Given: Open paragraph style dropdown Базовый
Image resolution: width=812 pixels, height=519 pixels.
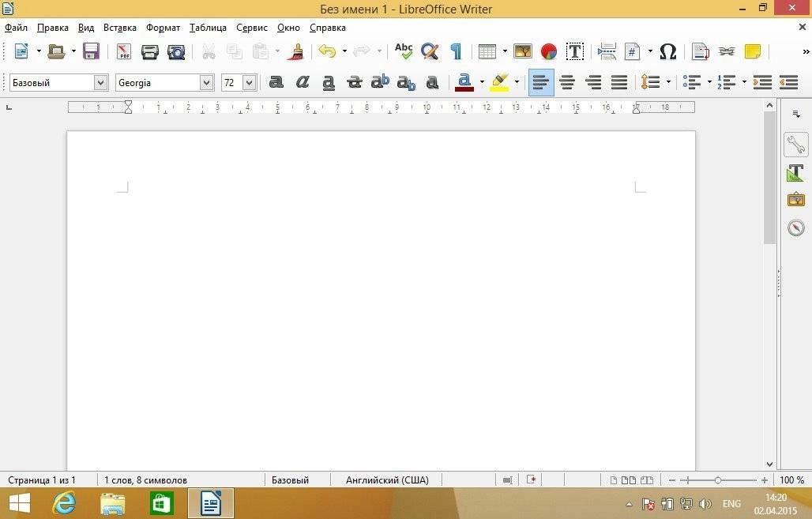Looking at the screenshot, I should [x=100, y=82].
